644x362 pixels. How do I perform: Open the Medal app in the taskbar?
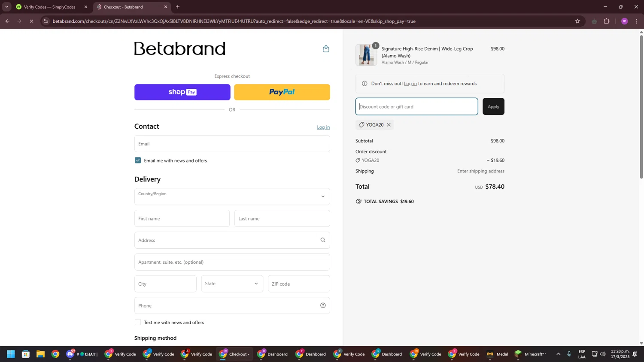click(498, 354)
